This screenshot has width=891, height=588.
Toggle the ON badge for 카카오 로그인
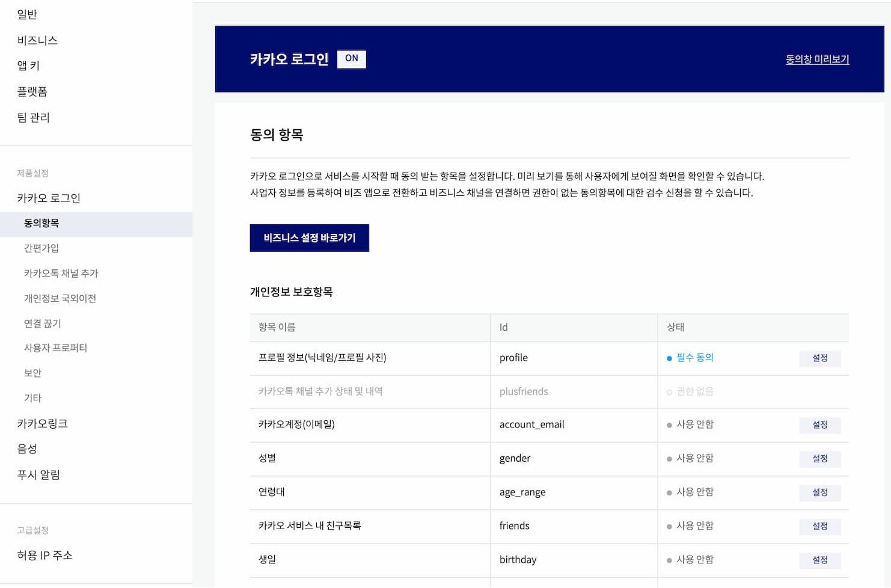point(352,58)
